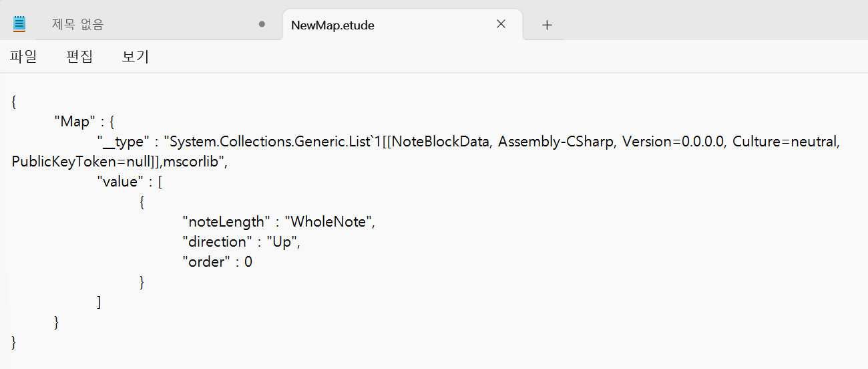The image size is (868, 369).
Task: Click the "order" key text
Action: pyautogui.click(x=205, y=262)
